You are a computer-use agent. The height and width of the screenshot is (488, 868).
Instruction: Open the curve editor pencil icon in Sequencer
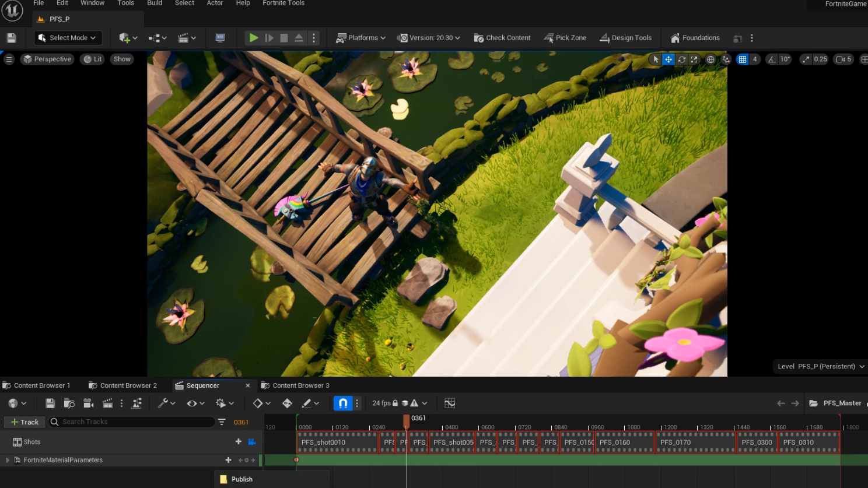(307, 403)
